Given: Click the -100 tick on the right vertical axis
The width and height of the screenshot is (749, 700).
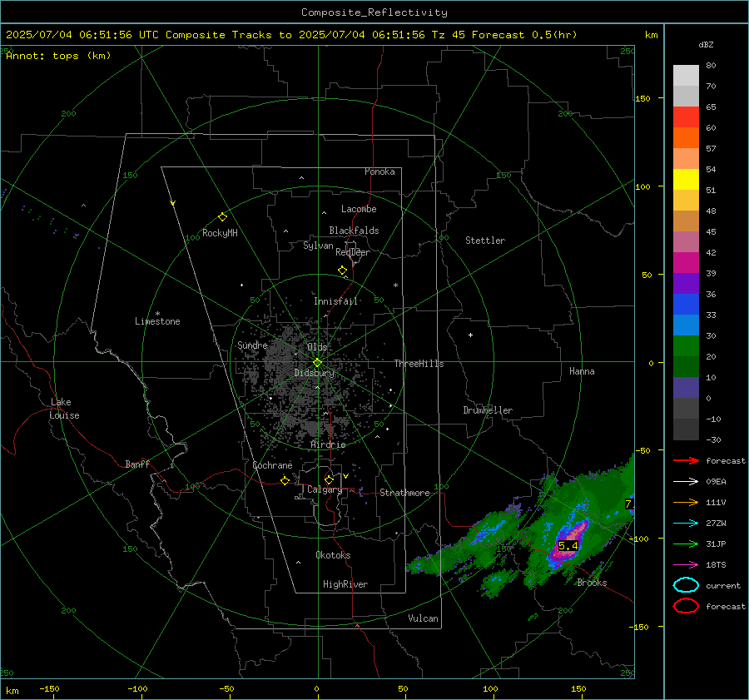Looking at the screenshot, I should [x=640, y=539].
